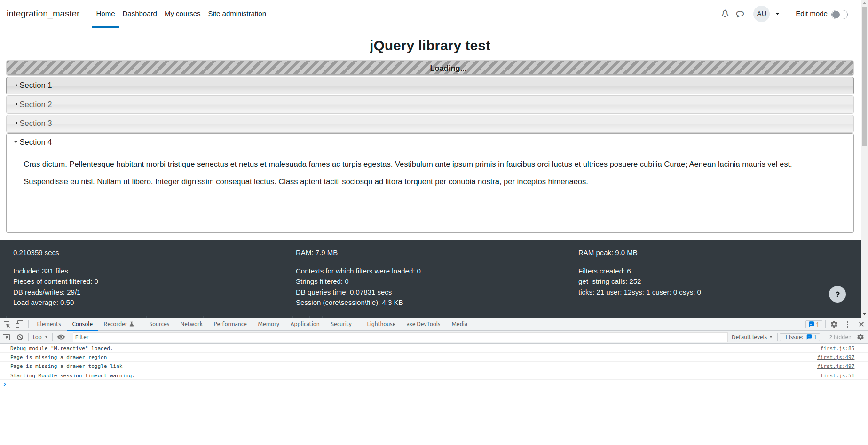868x445 pixels.
Task: Click the console prompt line
Action: (x=434, y=384)
